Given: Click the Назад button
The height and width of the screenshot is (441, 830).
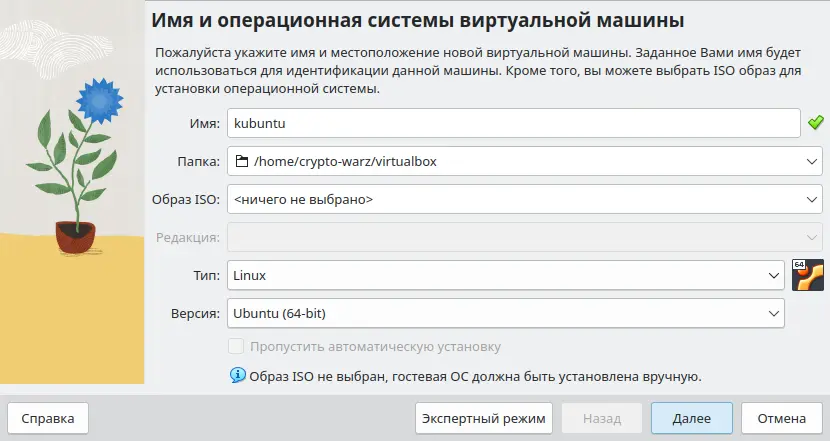Looking at the screenshot, I should click(602, 418).
